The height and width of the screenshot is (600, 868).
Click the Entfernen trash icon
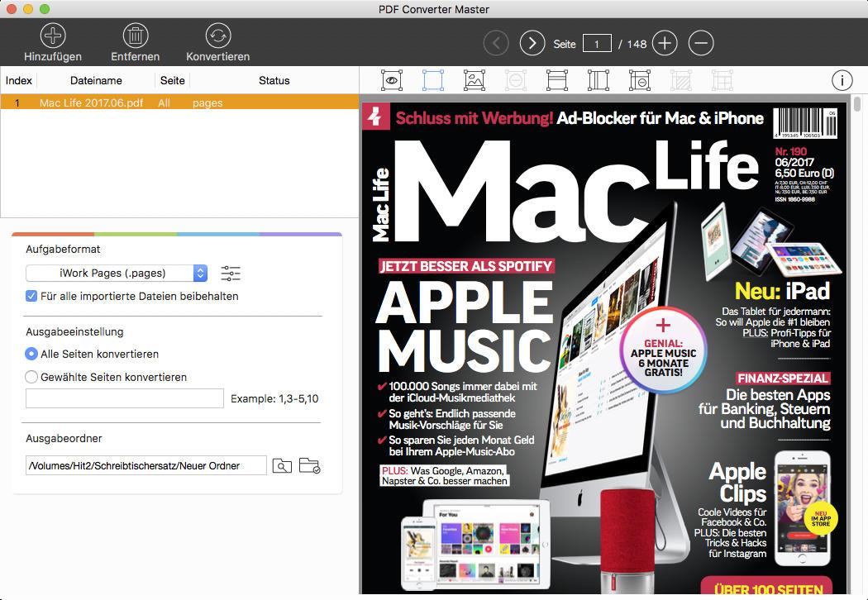coord(135,36)
